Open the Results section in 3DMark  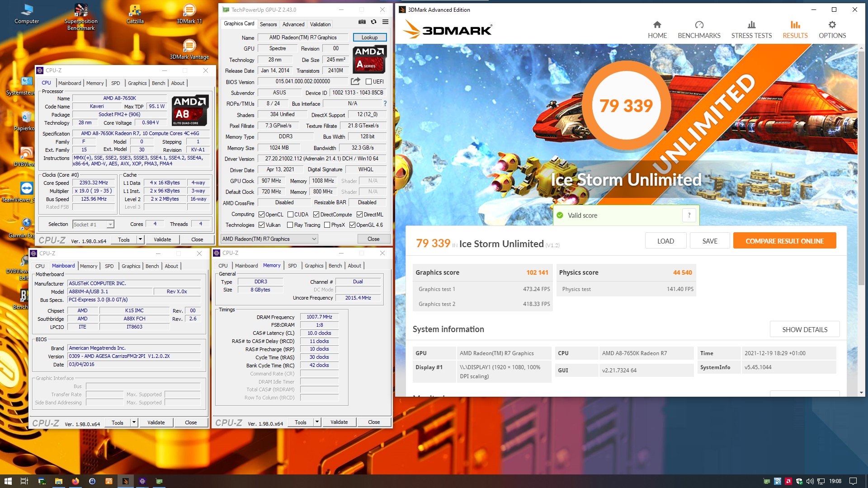coord(795,30)
